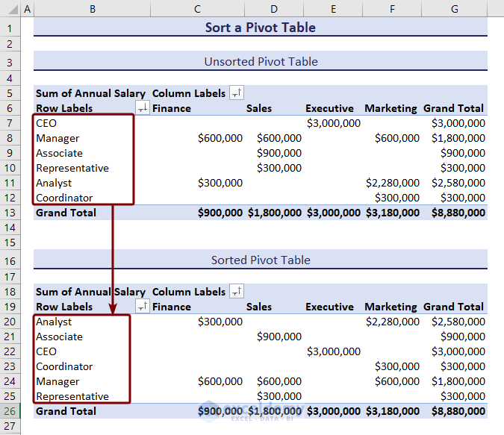The image size is (504, 435).
Task: Click Marketing column label in unsorted pivot table
Action: pyautogui.click(x=391, y=108)
